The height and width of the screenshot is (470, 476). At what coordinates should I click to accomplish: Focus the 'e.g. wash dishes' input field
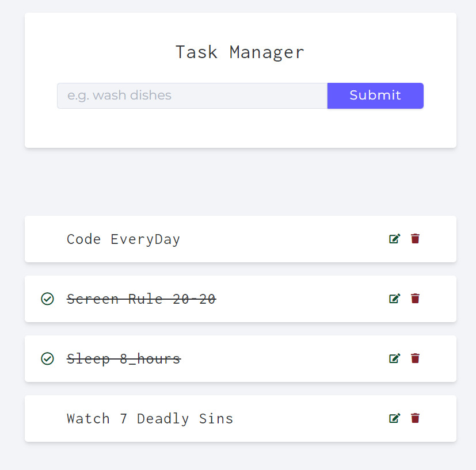tap(192, 95)
